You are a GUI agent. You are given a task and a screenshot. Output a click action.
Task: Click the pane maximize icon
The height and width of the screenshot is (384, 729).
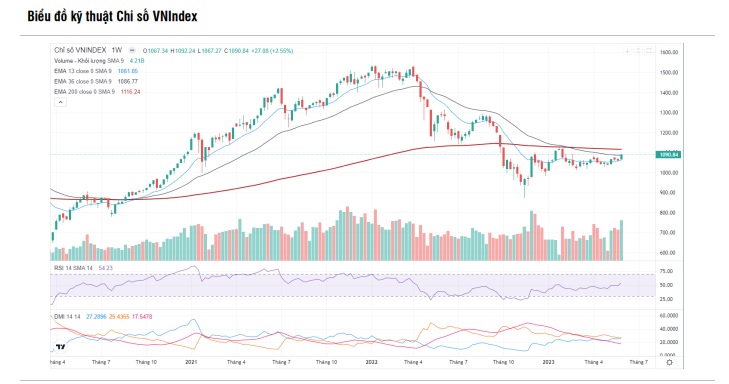[649, 50]
